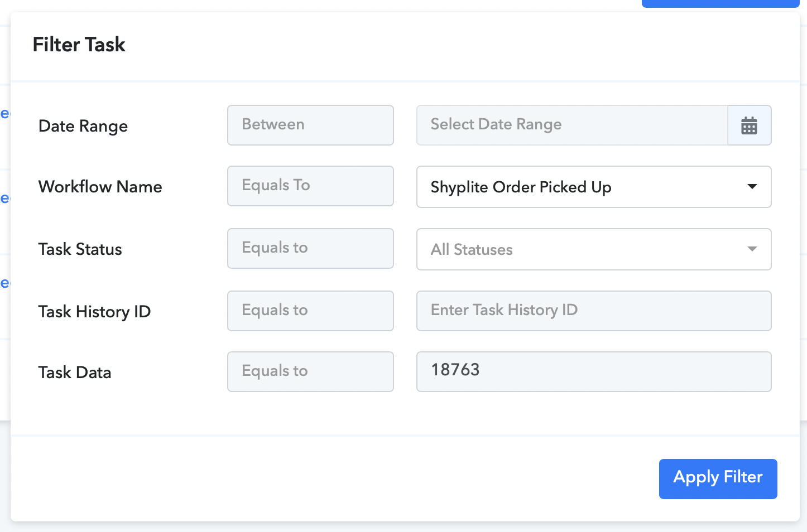Click the Task Status label
The image size is (807, 532).
pyautogui.click(x=80, y=249)
